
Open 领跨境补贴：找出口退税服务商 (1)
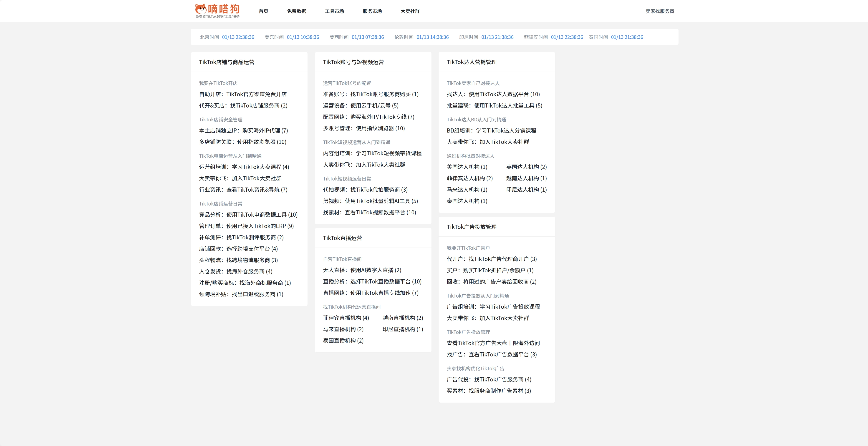241,294
